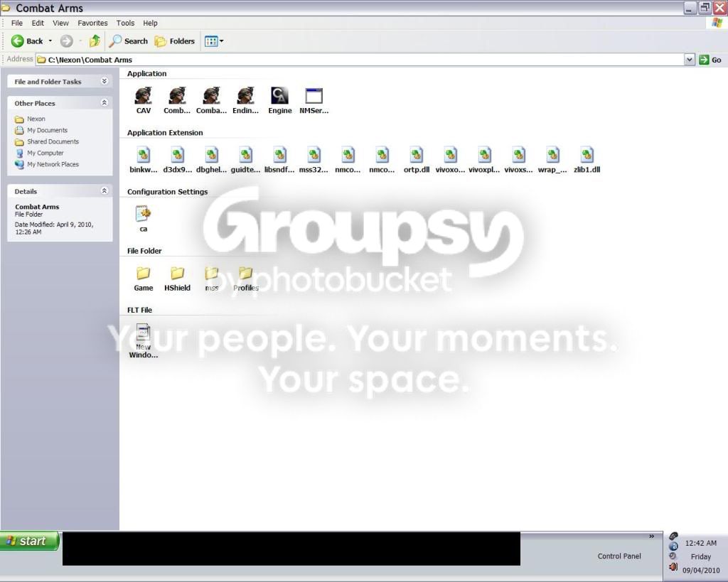
Task: Select the NMSer... application icon
Action: point(314,99)
